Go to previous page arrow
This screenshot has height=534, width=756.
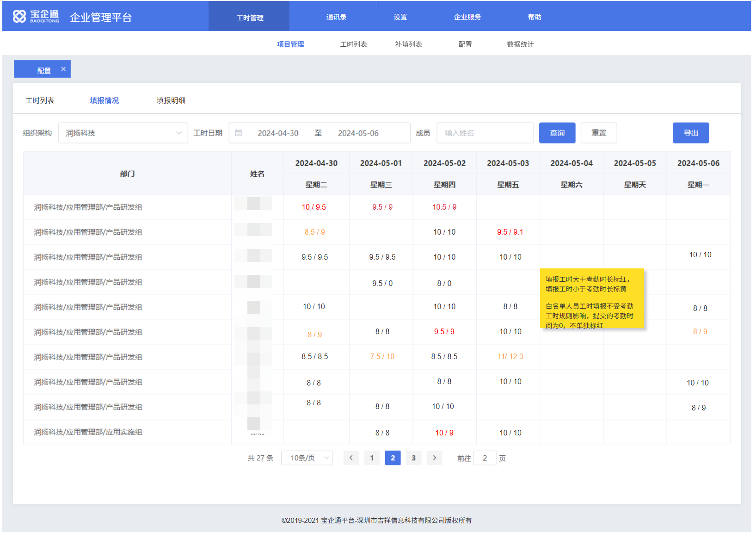tap(351, 458)
